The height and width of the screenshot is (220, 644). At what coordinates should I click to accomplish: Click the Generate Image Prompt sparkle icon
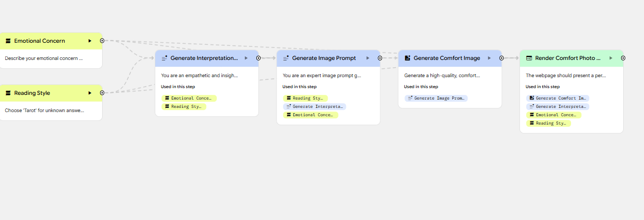pos(286,58)
